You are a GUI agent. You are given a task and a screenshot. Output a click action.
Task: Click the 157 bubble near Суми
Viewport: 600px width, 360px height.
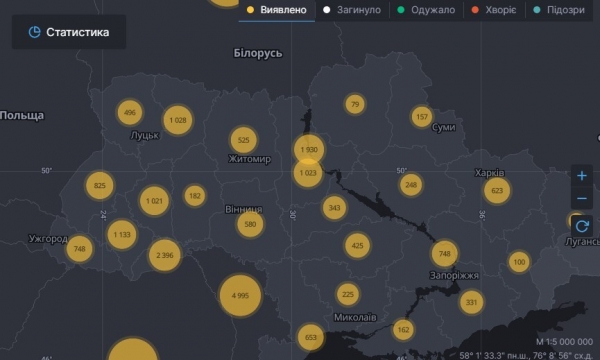[x=422, y=117]
